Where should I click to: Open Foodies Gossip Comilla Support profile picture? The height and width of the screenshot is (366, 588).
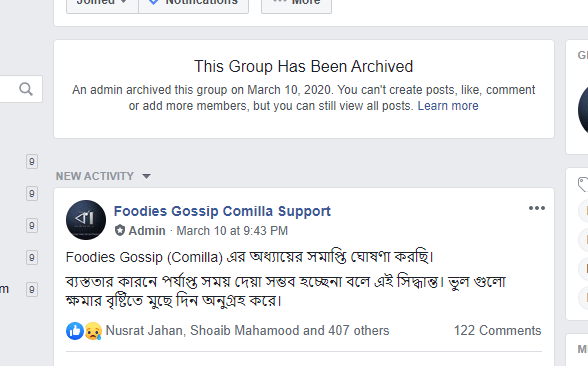pos(86,220)
